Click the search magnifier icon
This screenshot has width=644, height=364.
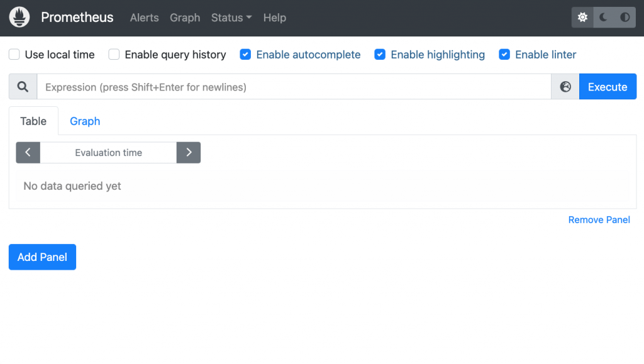tap(23, 87)
